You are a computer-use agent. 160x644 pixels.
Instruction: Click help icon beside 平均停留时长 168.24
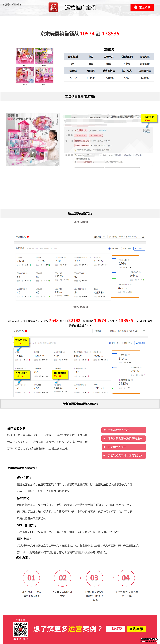pos(90,352)
